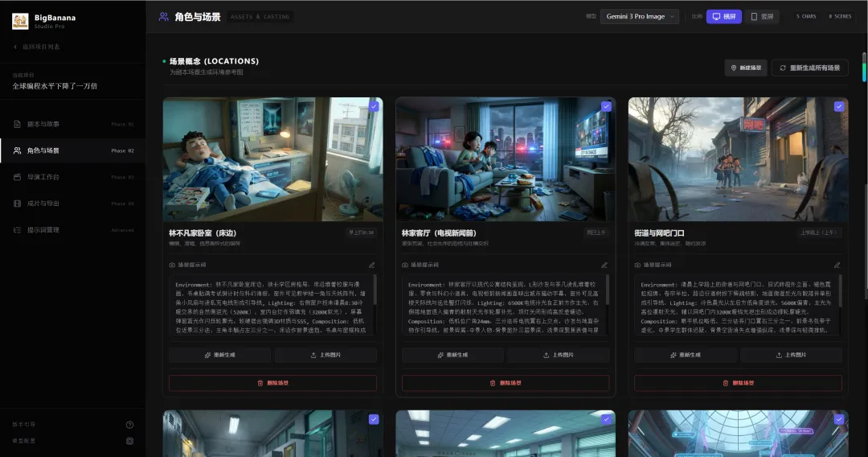Click prompt scrollbar in 林家客厅 card
The height and width of the screenshot is (457, 868).
608,290
